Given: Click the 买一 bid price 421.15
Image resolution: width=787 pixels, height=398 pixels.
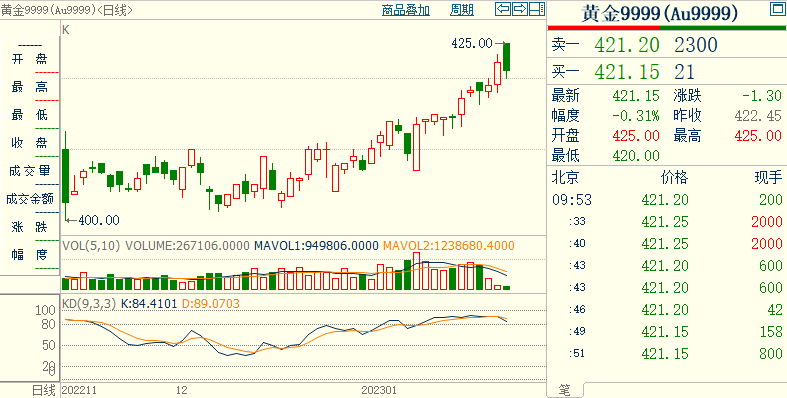Looking at the screenshot, I should click(x=627, y=72).
